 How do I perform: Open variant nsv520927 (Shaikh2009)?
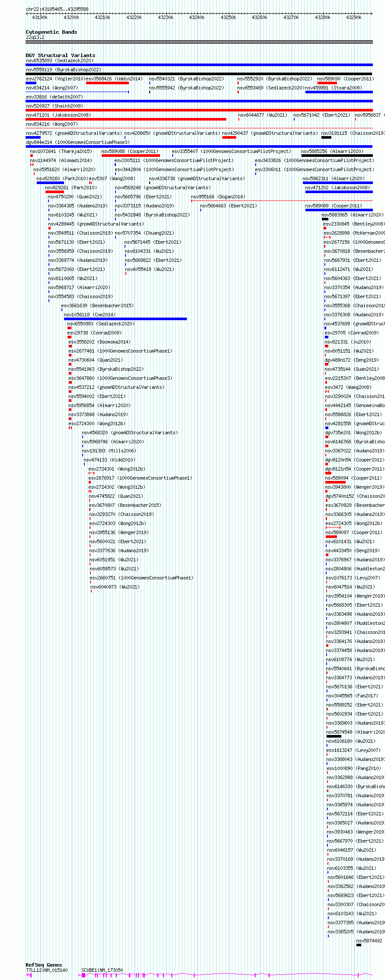click(55, 106)
